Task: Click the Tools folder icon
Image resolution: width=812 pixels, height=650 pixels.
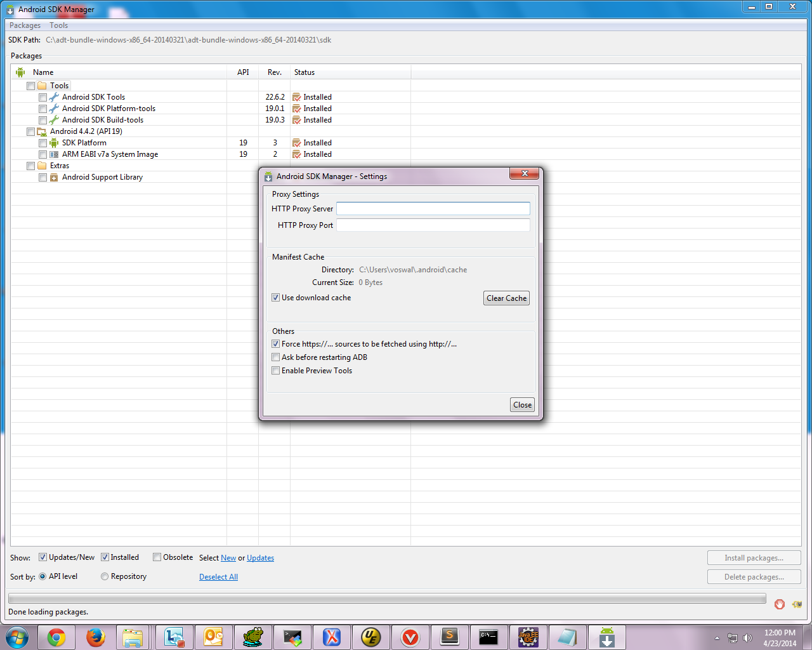Action: click(x=43, y=86)
